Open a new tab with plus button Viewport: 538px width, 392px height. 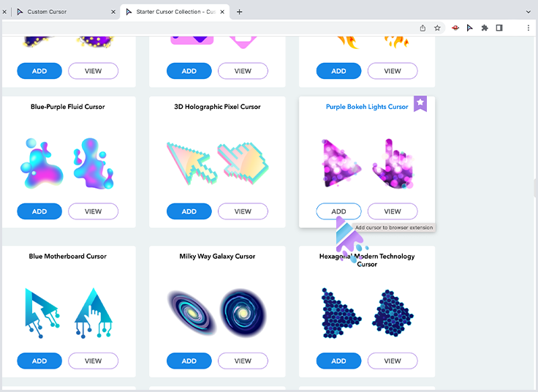240,12
